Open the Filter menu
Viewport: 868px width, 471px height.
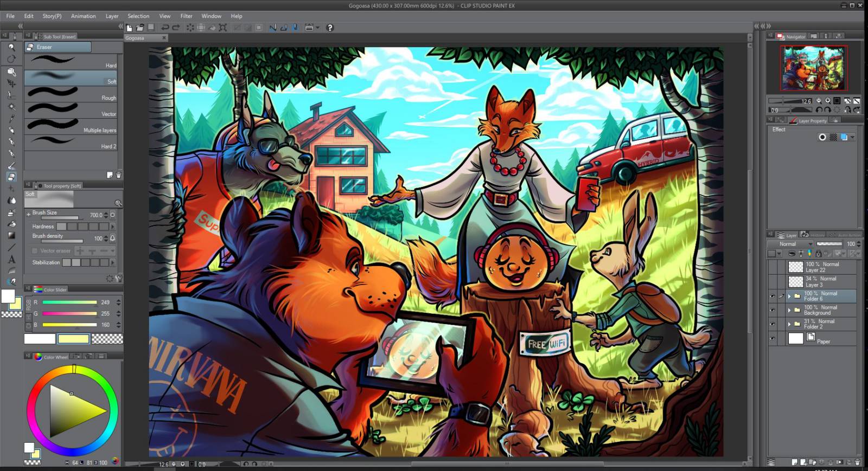tap(186, 16)
